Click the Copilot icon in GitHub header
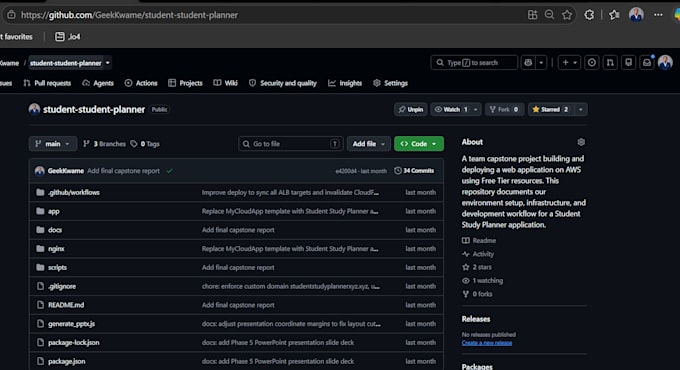Viewport: 680px width, 370px height. coord(528,62)
